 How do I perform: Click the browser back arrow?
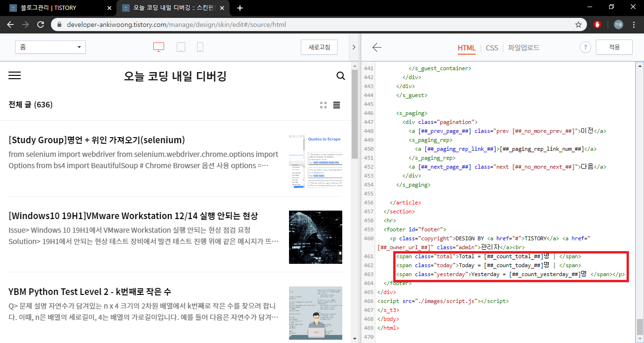(10, 24)
